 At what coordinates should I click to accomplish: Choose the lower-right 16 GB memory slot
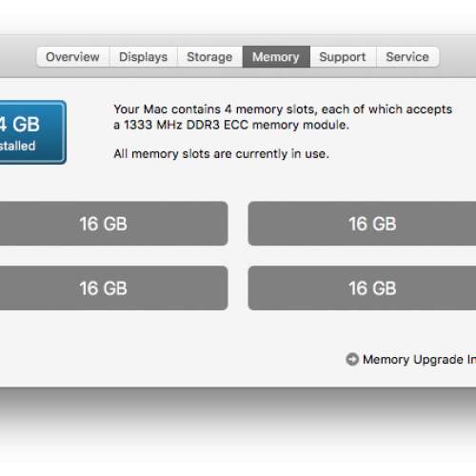362,288
